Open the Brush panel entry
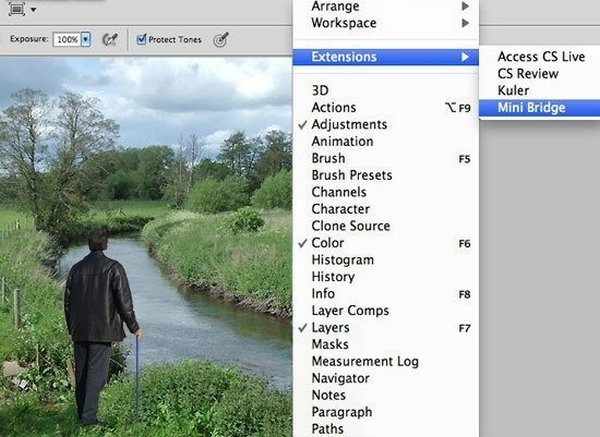 [386, 158]
